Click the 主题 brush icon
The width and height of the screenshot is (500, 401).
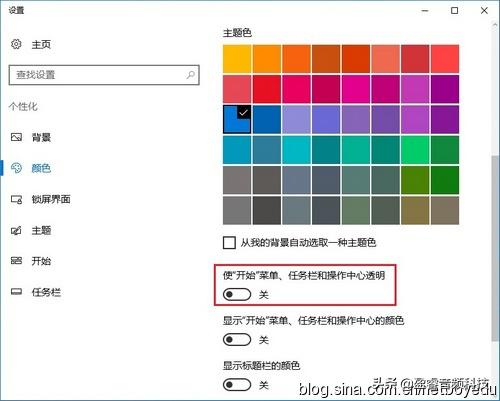pyautogui.click(x=16, y=230)
